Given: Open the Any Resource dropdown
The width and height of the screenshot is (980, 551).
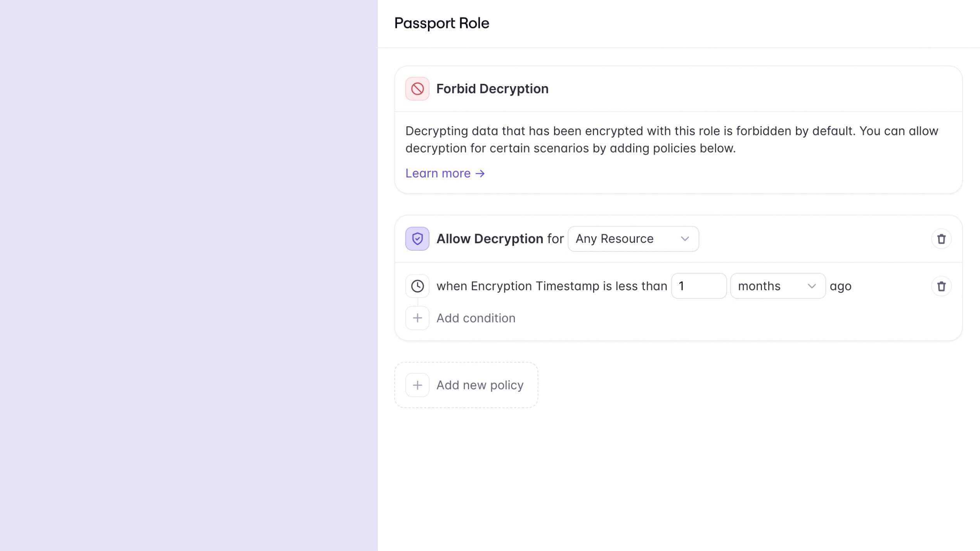Looking at the screenshot, I should (633, 239).
